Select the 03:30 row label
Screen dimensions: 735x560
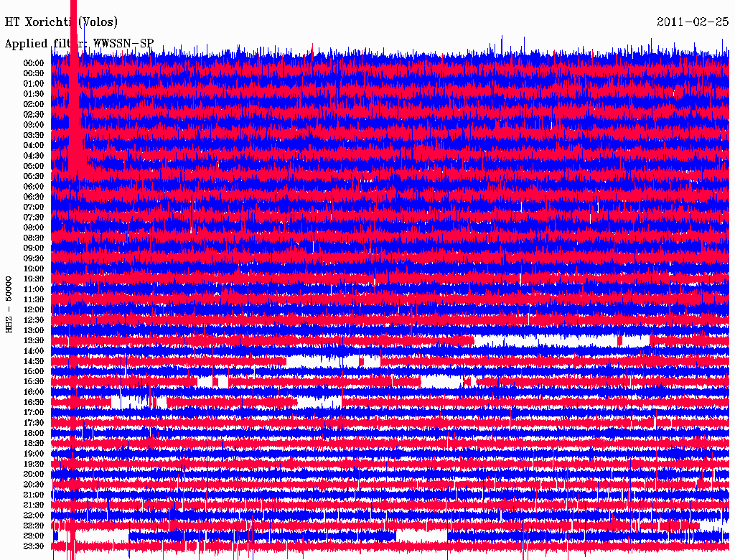33,135
